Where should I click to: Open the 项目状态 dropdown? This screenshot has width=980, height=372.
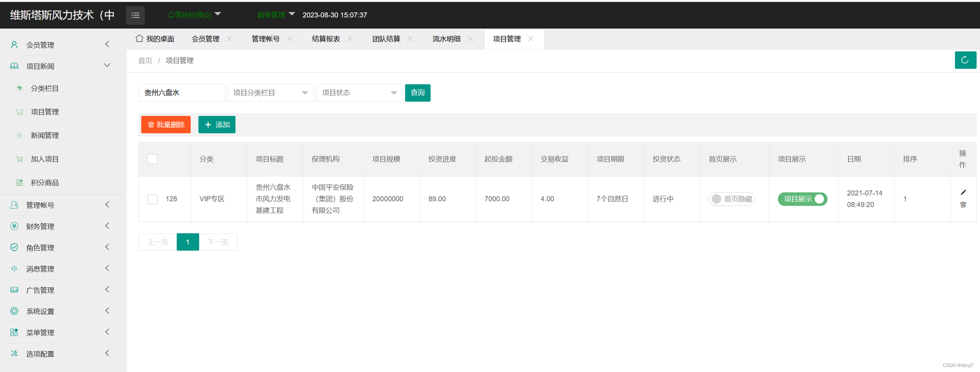pos(360,93)
